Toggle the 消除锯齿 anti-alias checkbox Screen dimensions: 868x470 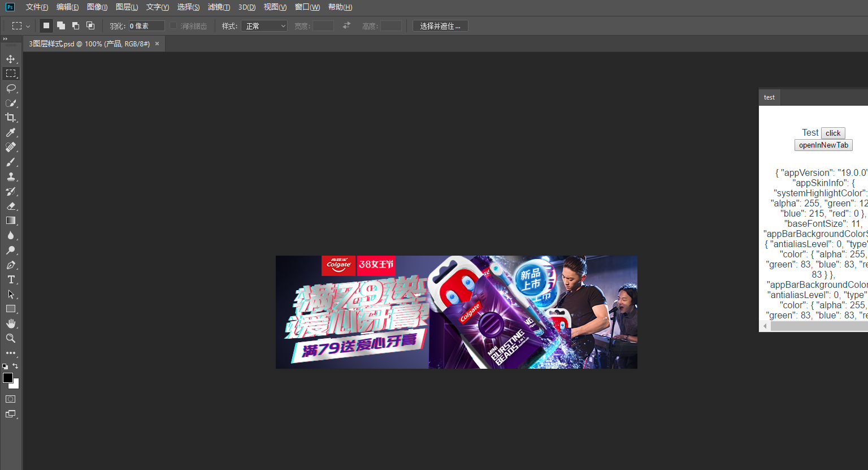click(173, 26)
